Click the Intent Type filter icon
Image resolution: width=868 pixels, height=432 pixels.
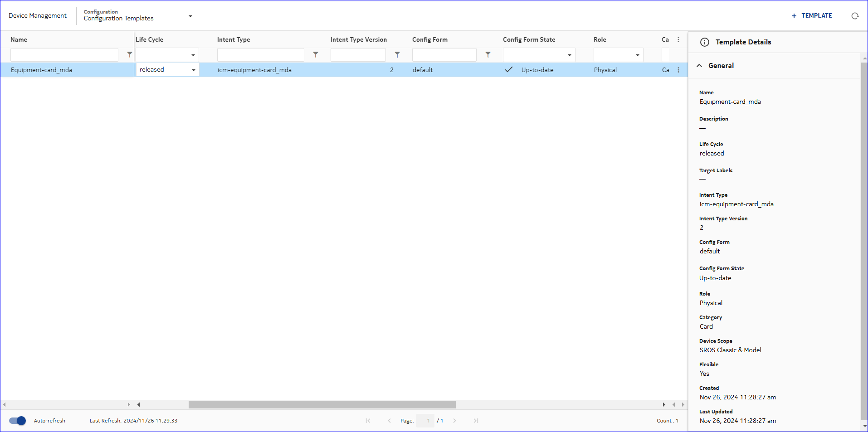click(x=316, y=55)
